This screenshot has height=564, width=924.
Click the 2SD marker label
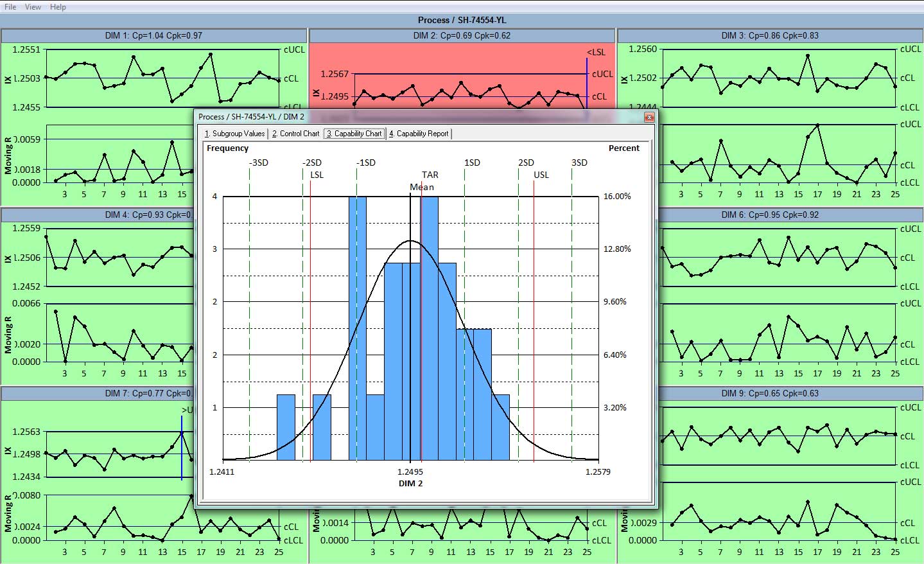click(526, 163)
